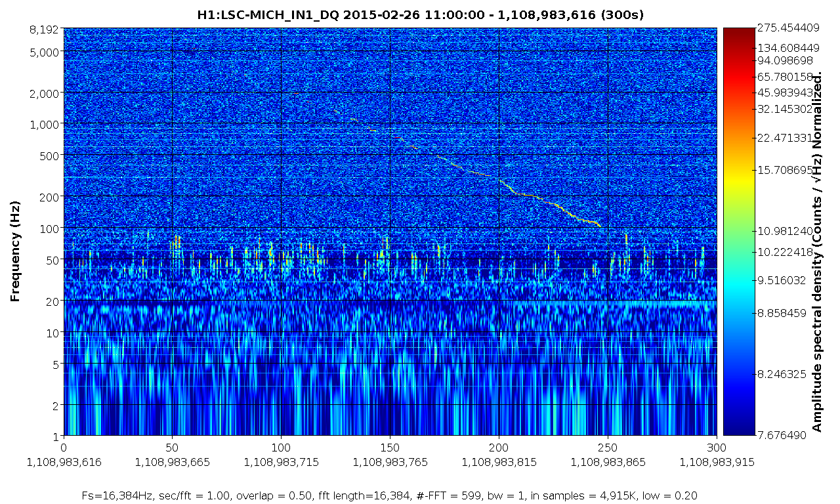Click colorbar value 10.222418
Screen dimensions: 840x504
click(785, 252)
